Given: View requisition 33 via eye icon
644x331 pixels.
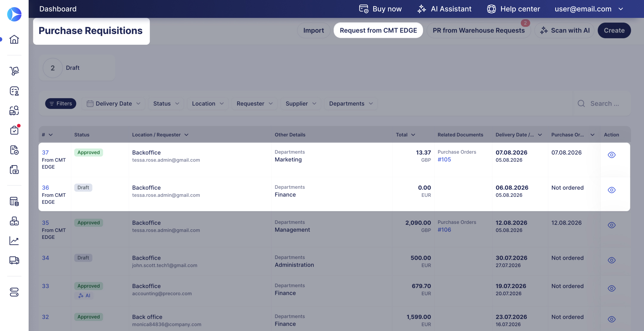Looking at the screenshot, I should pos(612,288).
